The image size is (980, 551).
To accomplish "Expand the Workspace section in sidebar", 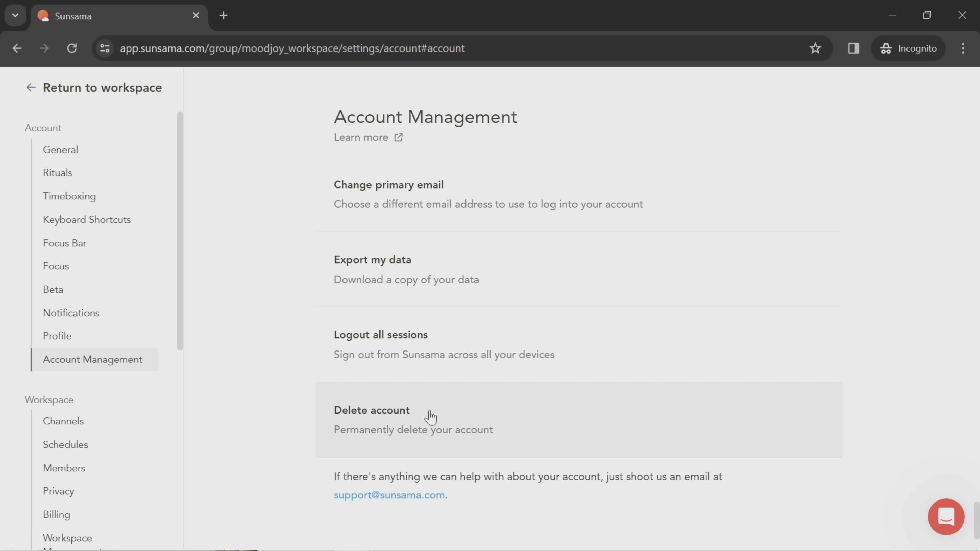I will pyautogui.click(x=48, y=400).
